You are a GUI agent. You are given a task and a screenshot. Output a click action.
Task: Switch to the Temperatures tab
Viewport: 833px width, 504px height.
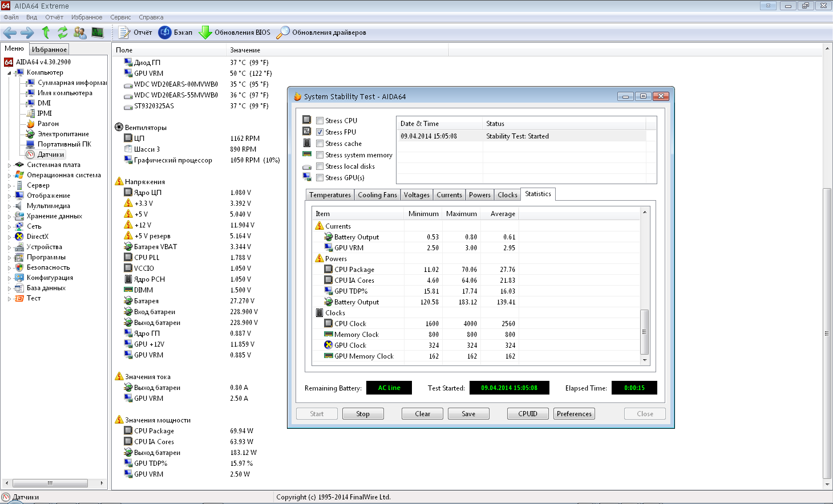pyautogui.click(x=330, y=195)
